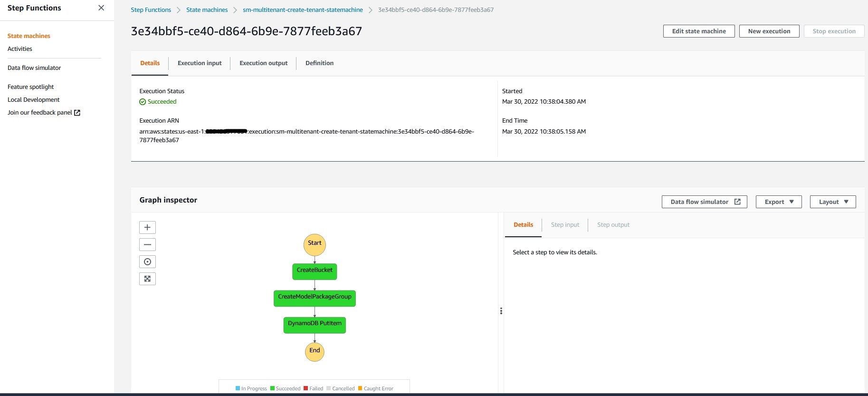Click the execution ID breadcrumb text

point(436,10)
